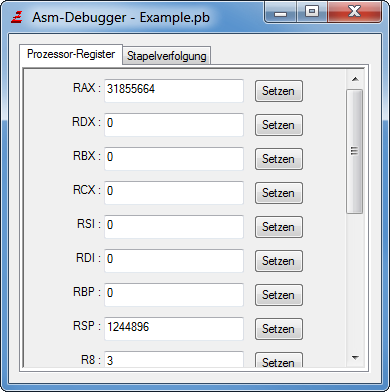Image resolution: width=390 pixels, height=392 pixels.
Task: Click the RDI label
Action: [88, 258]
